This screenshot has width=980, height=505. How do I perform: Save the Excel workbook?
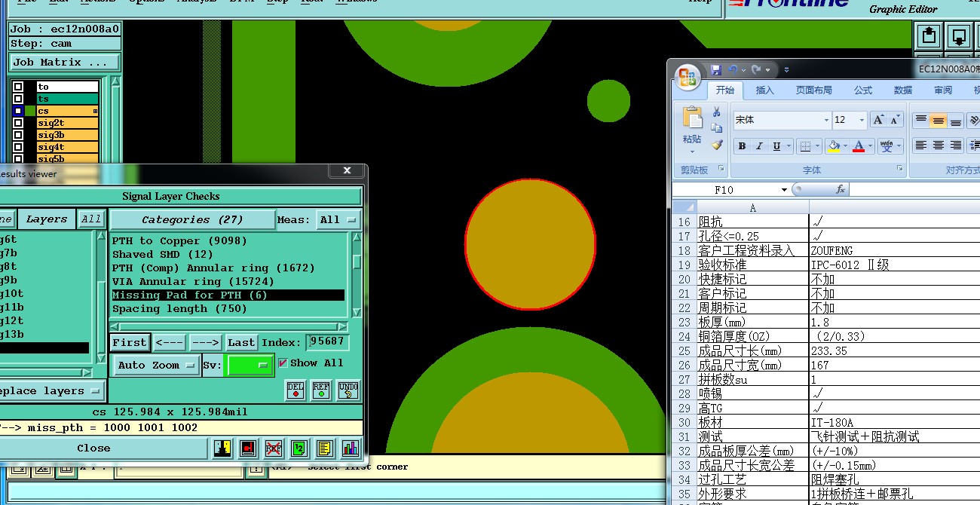[716, 69]
